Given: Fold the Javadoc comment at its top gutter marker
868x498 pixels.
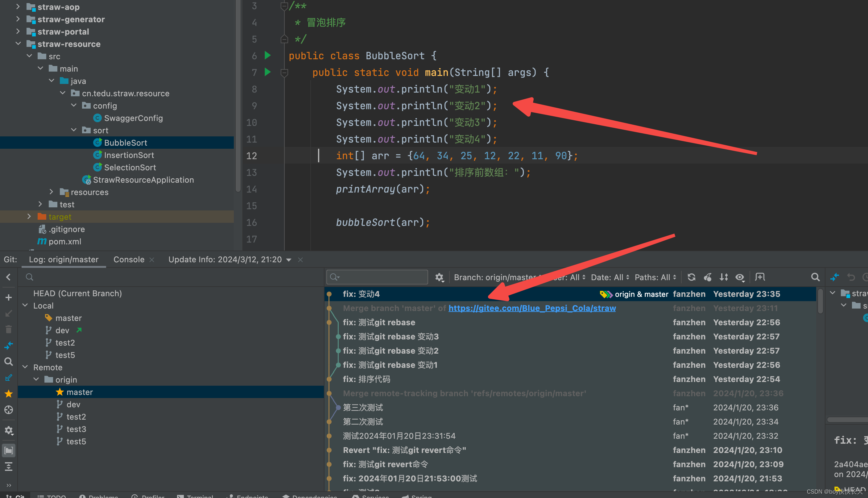Looking at the screenshot, I should [284, 6].
